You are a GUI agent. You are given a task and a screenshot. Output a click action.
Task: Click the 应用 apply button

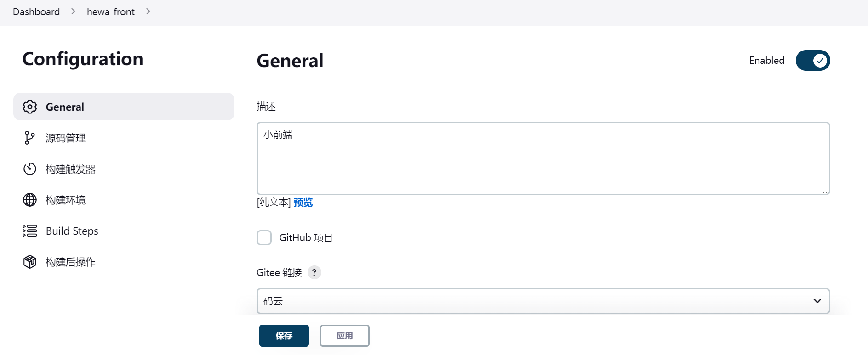344,336
